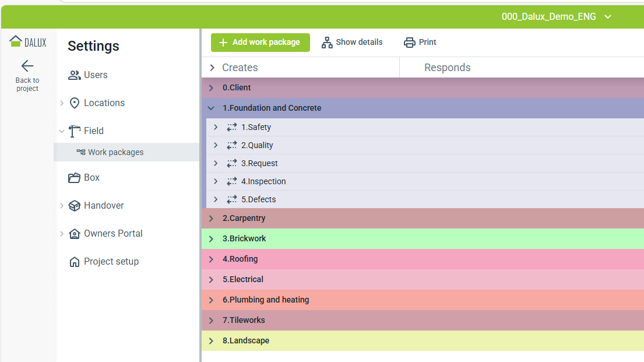Open the 000_Dalux_Demo_ENG project dropdown
The width and height of the screenshot is (644, 362).
608,17
